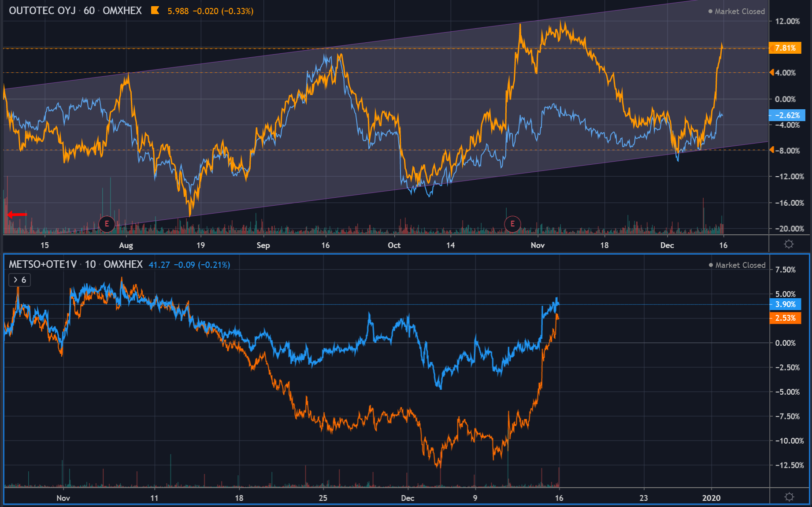This screenshot has height=507, width=812.
Task: Open the METSO+OTE1V symbol title
Action: coord(43,264)
